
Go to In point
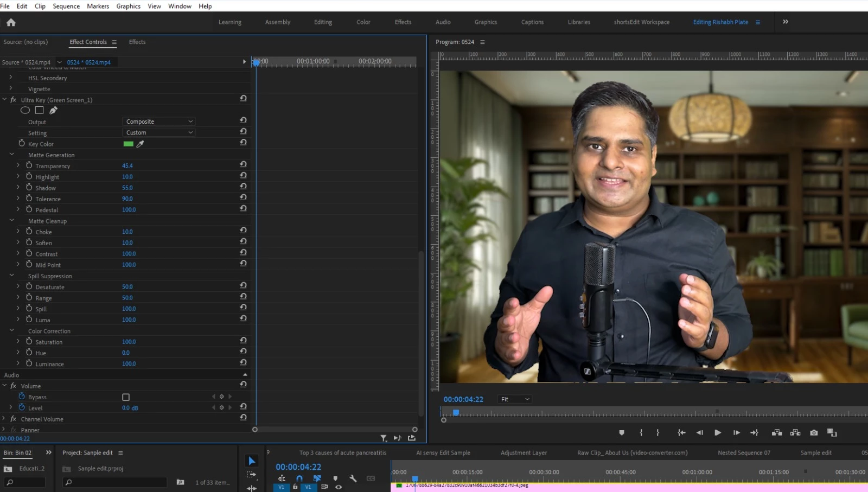click(x=681, y=433)
